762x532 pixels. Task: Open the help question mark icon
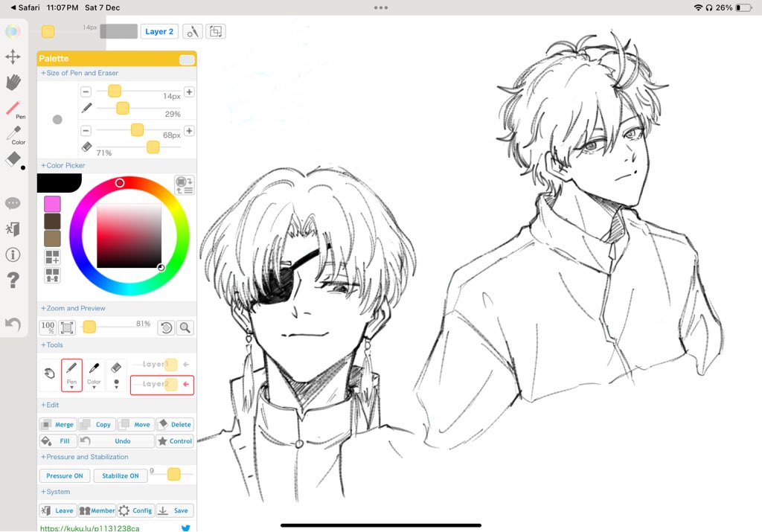coord(13,281)
